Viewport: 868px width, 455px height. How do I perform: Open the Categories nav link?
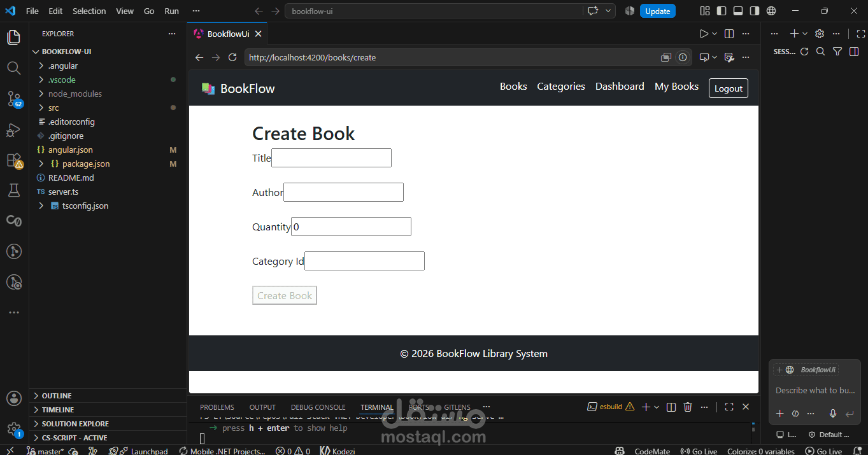[x=561, y=87]
